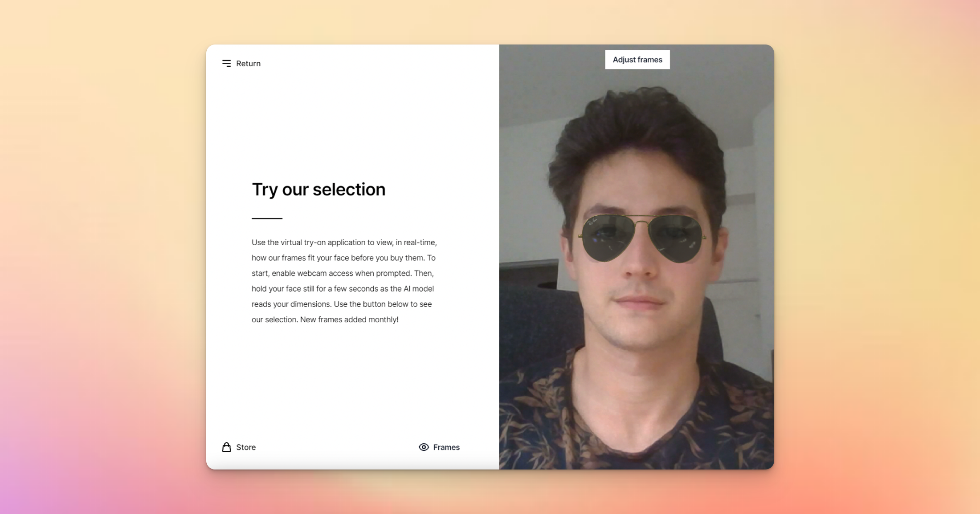
Task: Click the short divider line under heading
Action: point(267,219)
